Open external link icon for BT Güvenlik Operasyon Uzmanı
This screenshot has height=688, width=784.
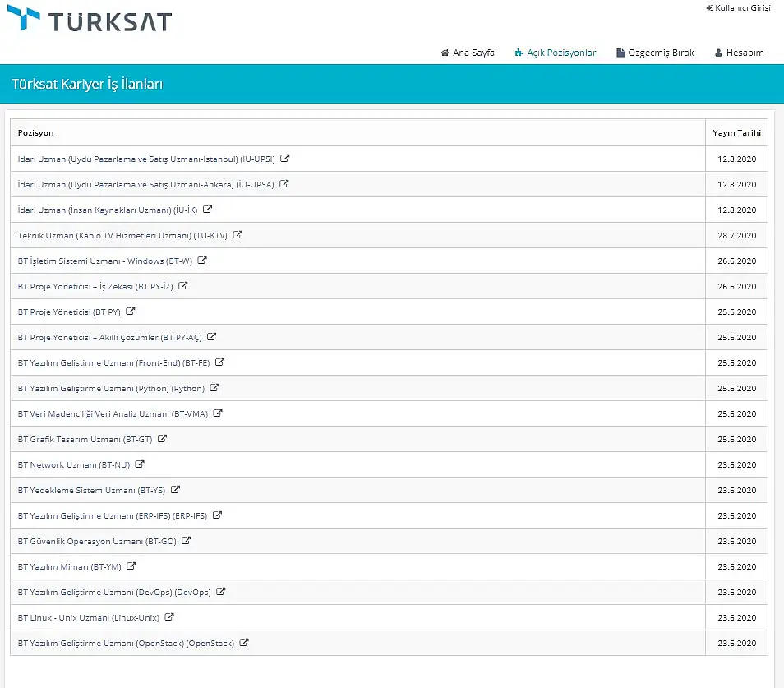(186, 541)
